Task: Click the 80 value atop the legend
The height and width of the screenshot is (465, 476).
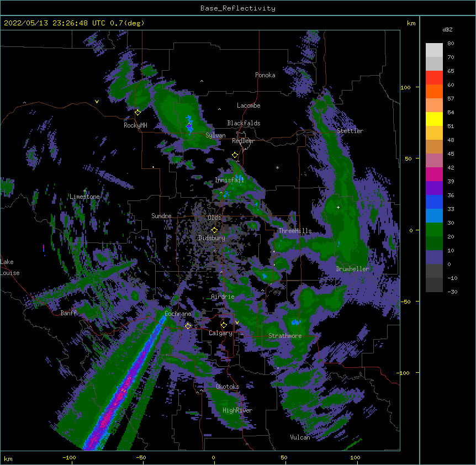Action: click(x=451, y=44)
